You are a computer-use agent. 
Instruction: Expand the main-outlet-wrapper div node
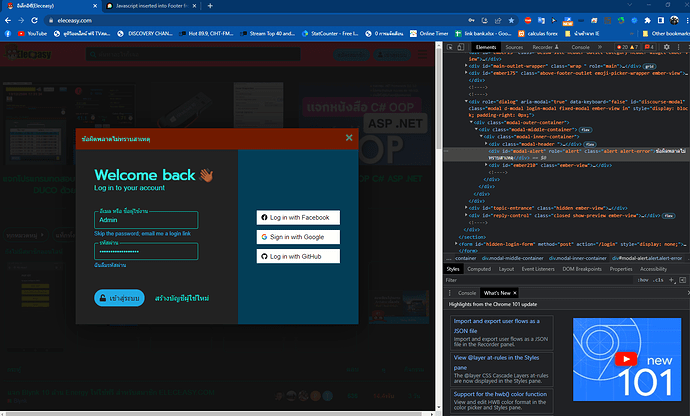click(x=466, y=66)
